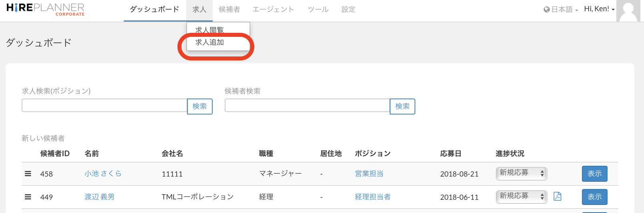Click the globe language icon

(546, 10)
